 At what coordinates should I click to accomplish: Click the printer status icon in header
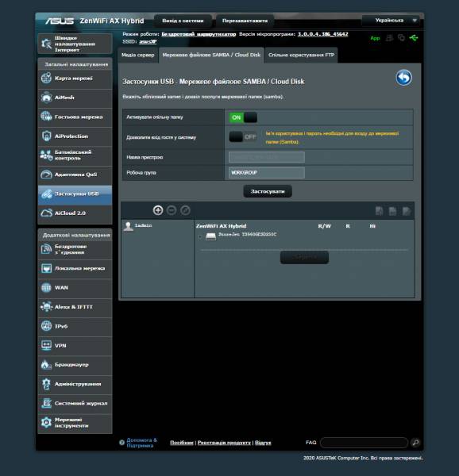click(x=389, y=38)
